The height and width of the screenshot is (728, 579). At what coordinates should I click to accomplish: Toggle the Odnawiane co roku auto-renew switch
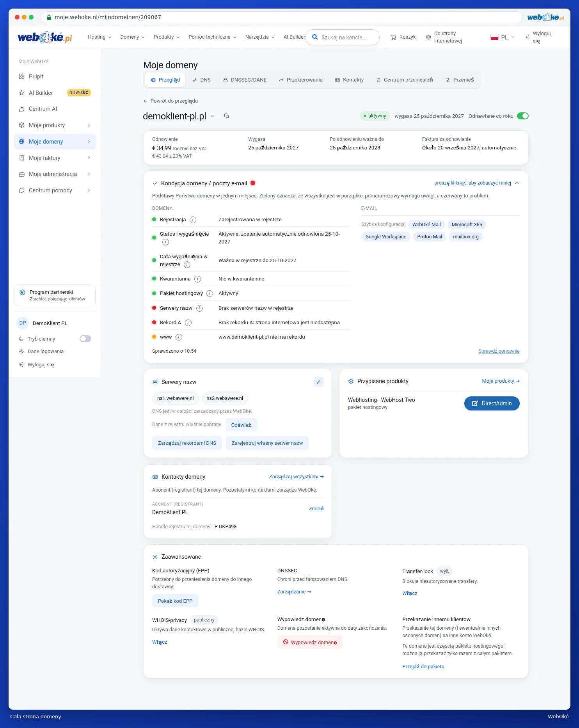coord(522,116)
